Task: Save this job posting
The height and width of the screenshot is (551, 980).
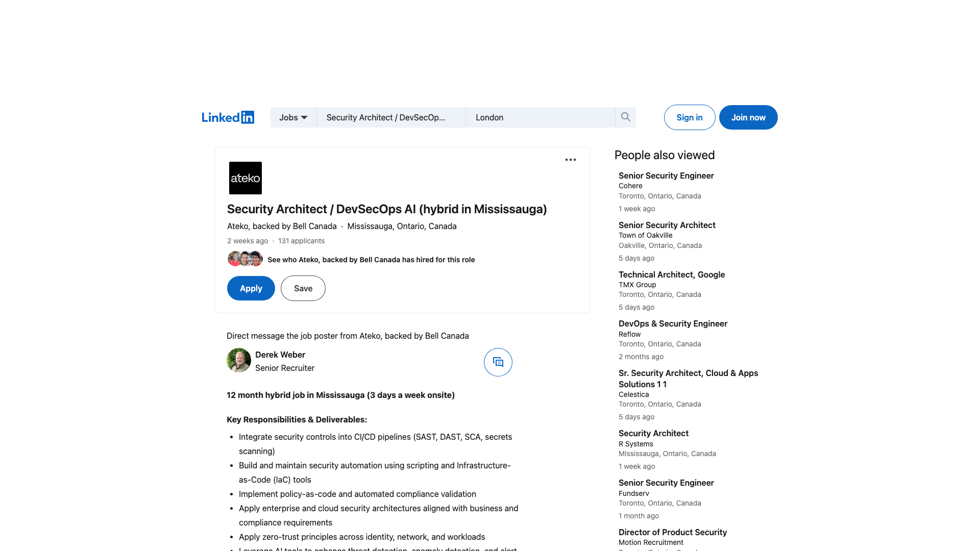Action: 303,288
